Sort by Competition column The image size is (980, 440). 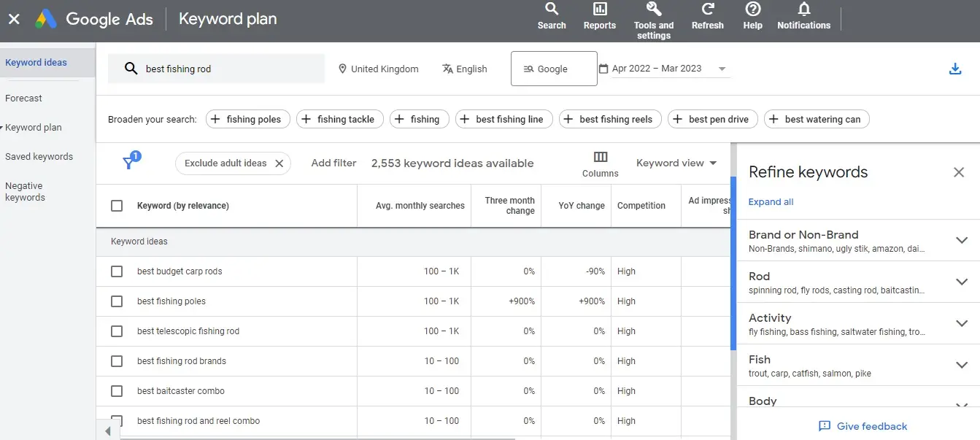[641, 206]
